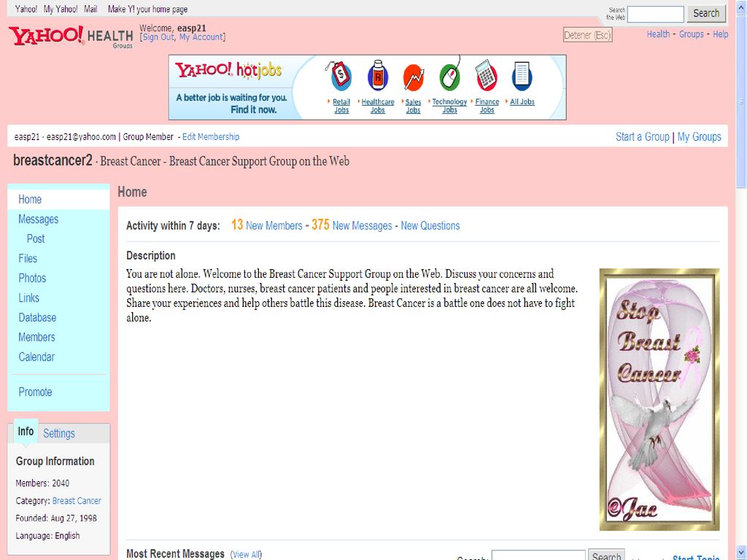
Task: Click the All Jobs document icon
Action: 522,76
